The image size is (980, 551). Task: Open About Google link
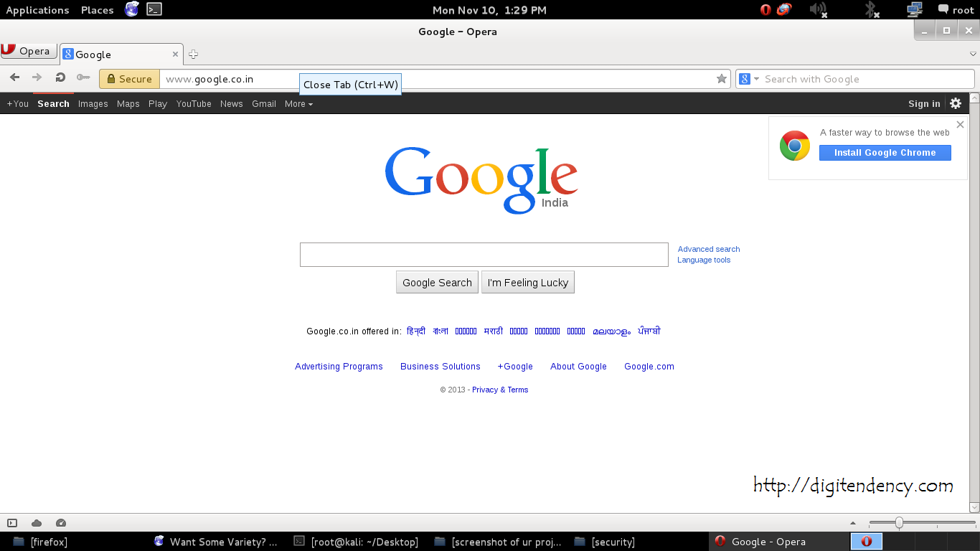click(578, 367)
